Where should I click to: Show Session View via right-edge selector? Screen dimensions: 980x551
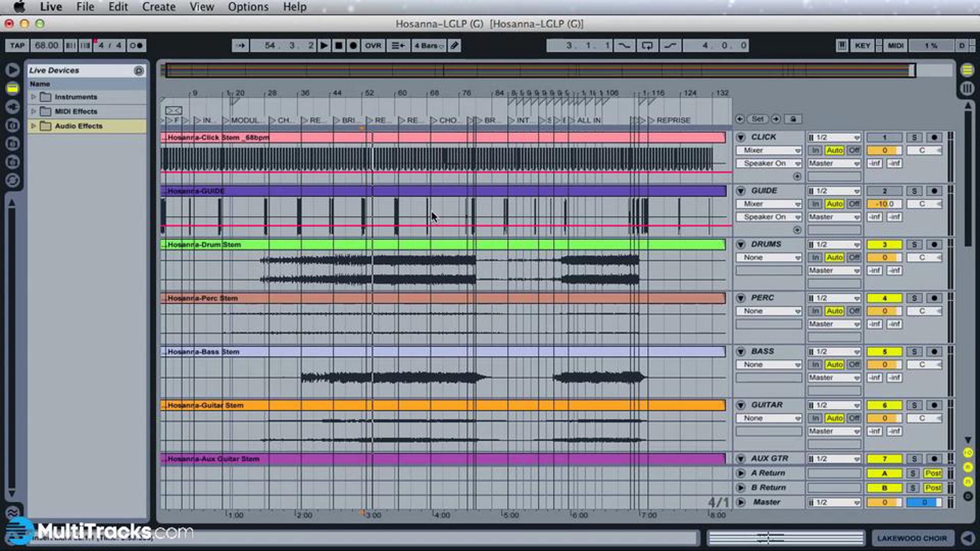(967, 89)
